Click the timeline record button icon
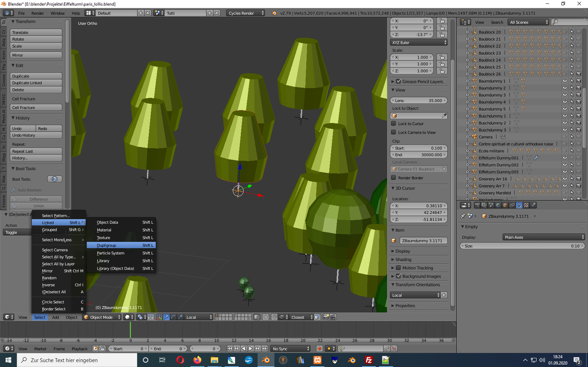Image resolution: width=588 pixels, height=367 pixels. pos(319,348)
